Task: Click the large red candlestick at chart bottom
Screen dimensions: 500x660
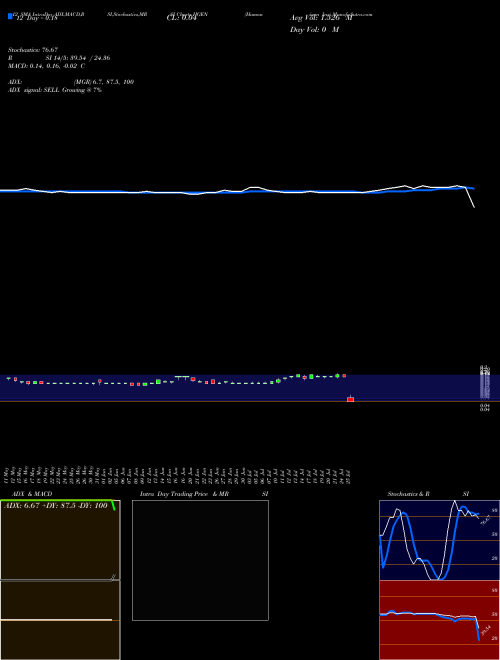Action: point(350,399)
